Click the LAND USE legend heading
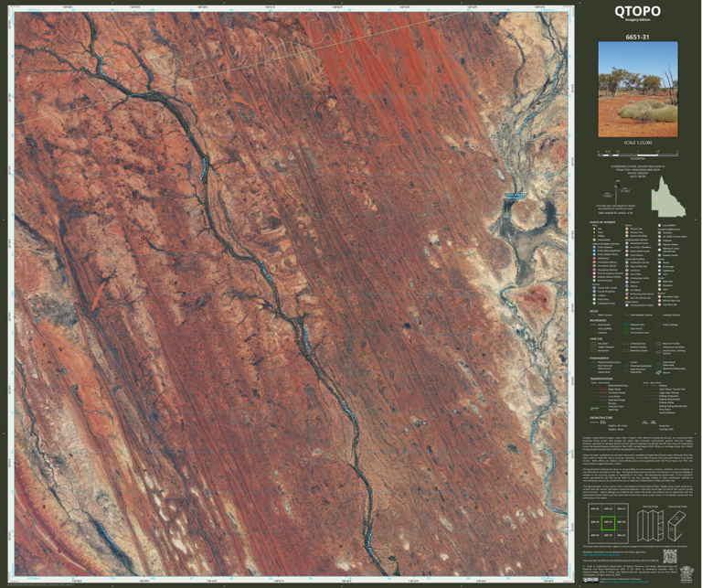Image resolution: width=702 pixels, height=588 pixels. (596, 339)
